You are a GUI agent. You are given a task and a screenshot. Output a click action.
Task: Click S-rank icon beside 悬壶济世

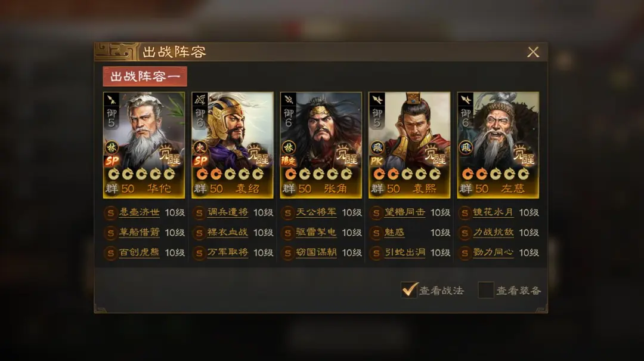pyautogui.click(x=110, y=213)
